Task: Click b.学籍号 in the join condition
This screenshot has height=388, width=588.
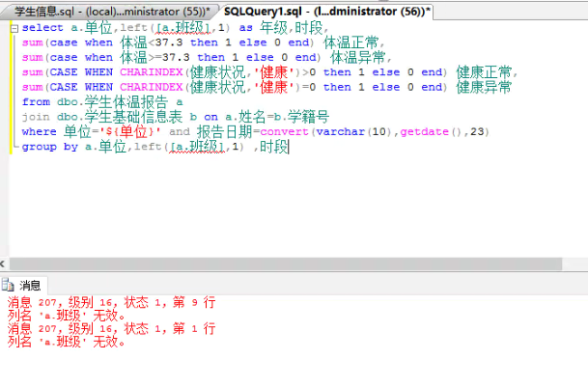Action: (301, 117)
